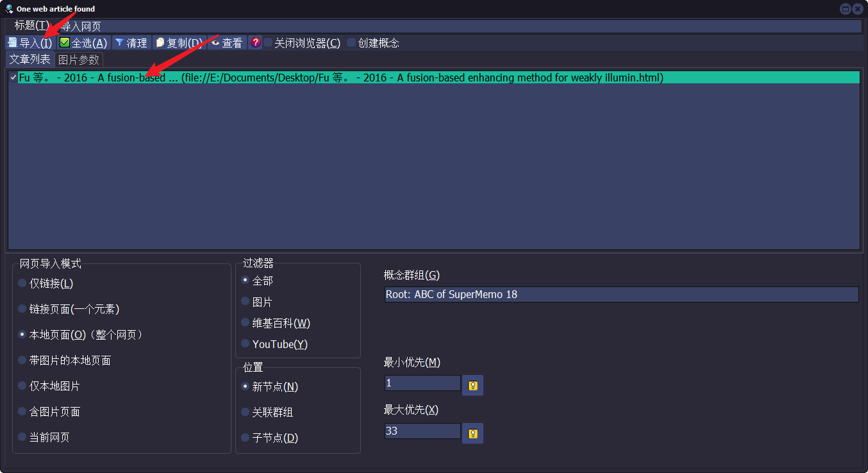Image resolution: width=868 pixels, height=473 pixels.
Task: Check the 创建概念 checkbox
Action: [x=351, y=42]
